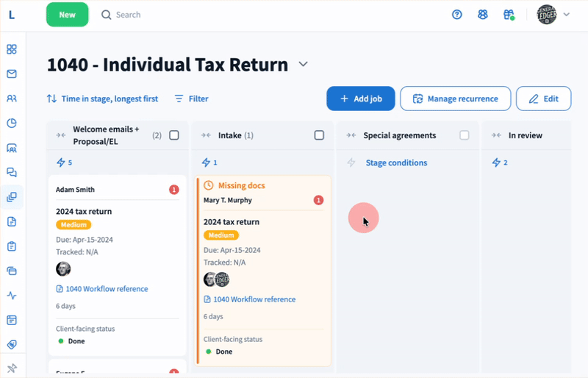Open the account menu chevron beside avatar

[567, 15]
